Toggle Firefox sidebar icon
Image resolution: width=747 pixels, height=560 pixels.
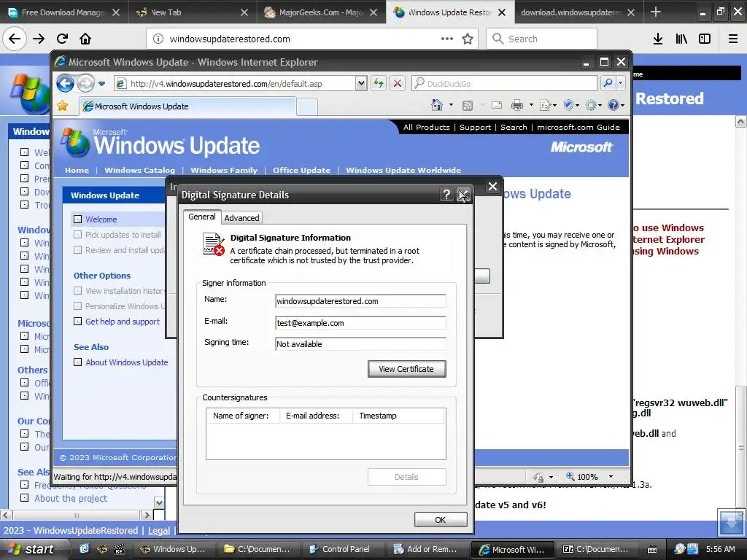[705, 39]
